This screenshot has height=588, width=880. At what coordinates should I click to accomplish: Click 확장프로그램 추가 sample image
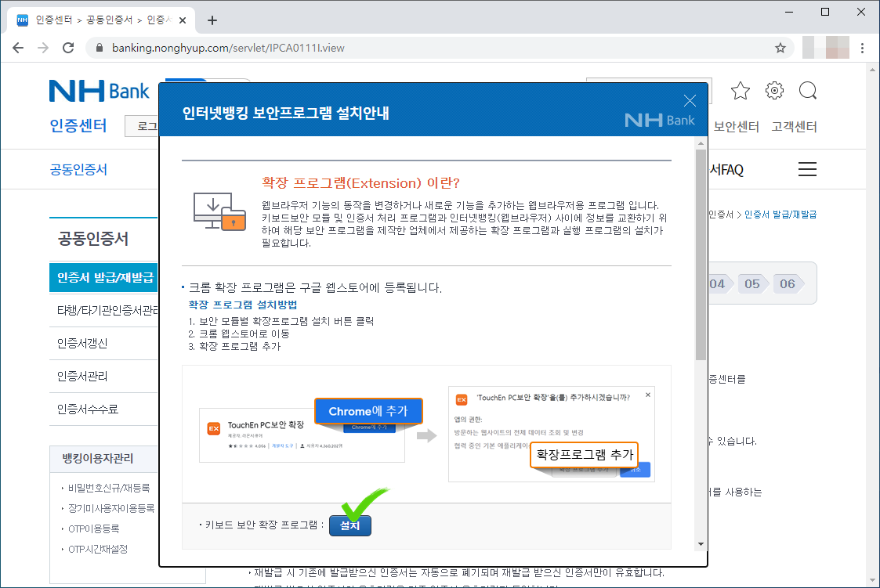[585, 455]
